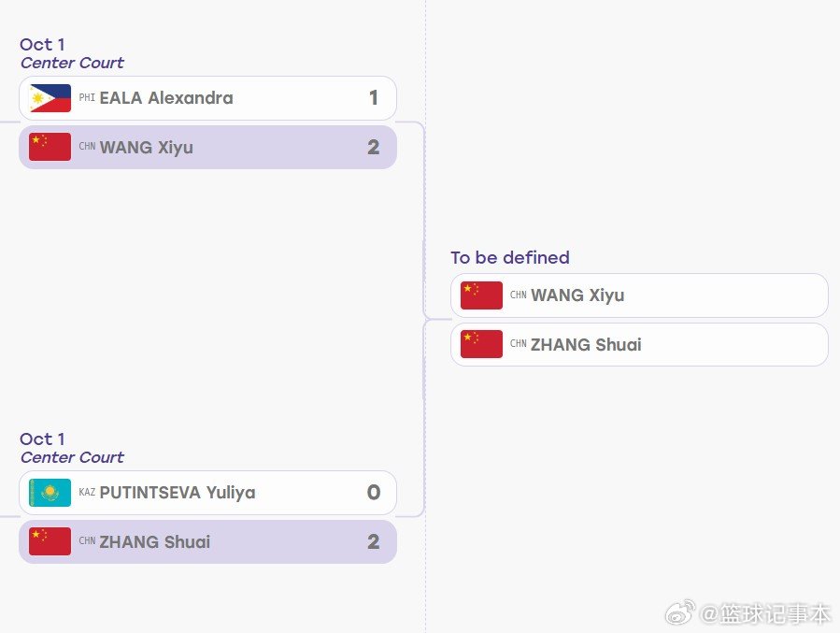840x633 pixels.
Task: Click the Weibo logo in the watermark
Action: click(x=680, y=612)
